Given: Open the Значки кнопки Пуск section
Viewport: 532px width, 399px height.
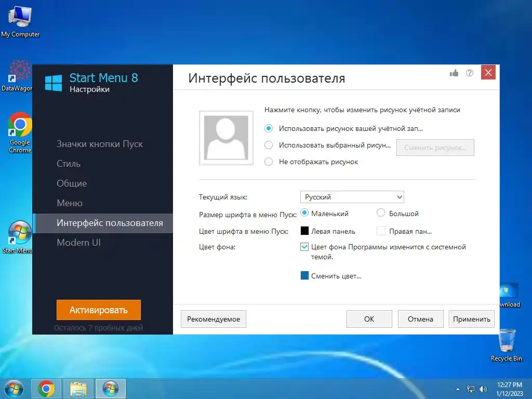Looking at the screenshot, I should tap(100, 144).
